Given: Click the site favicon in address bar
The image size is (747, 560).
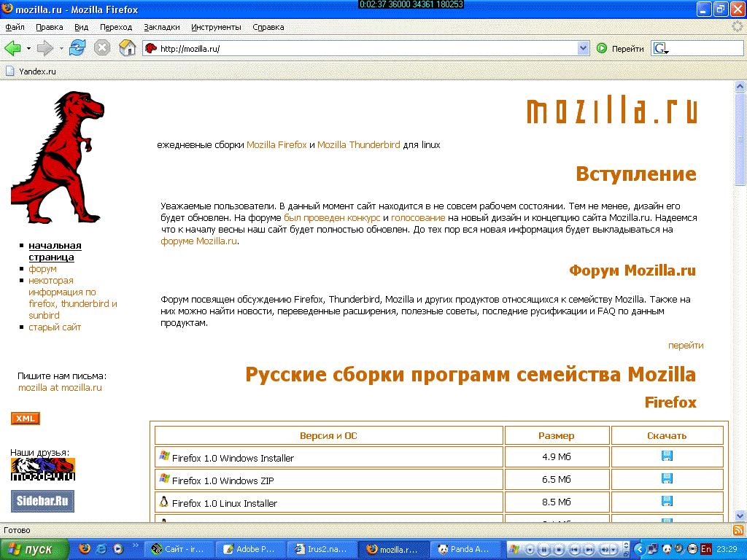Looking at the screenshot, I should pos(150,48).
